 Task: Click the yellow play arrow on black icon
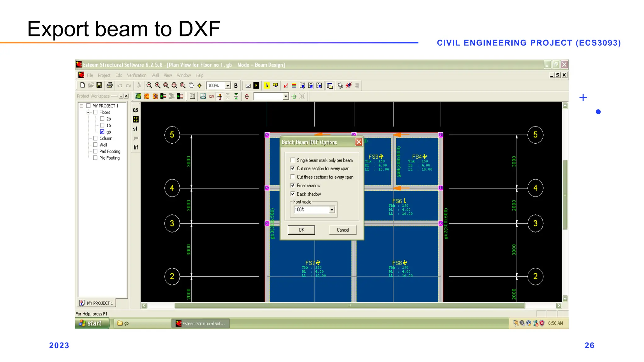tap(257, 85)
